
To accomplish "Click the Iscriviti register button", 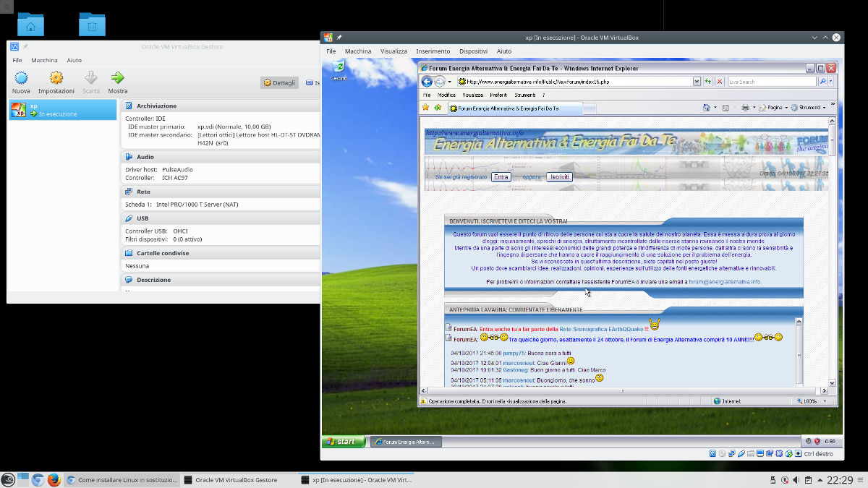I will 559,177.
